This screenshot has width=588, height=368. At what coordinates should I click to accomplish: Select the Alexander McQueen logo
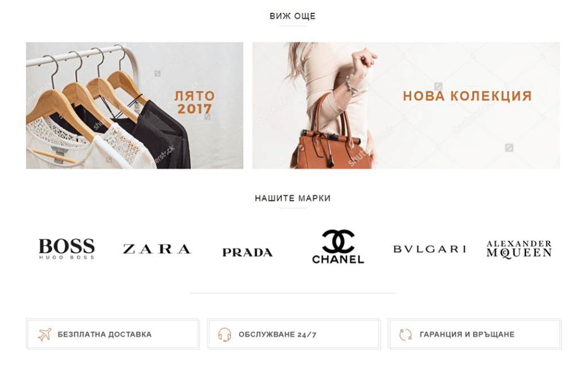[519, 249]
